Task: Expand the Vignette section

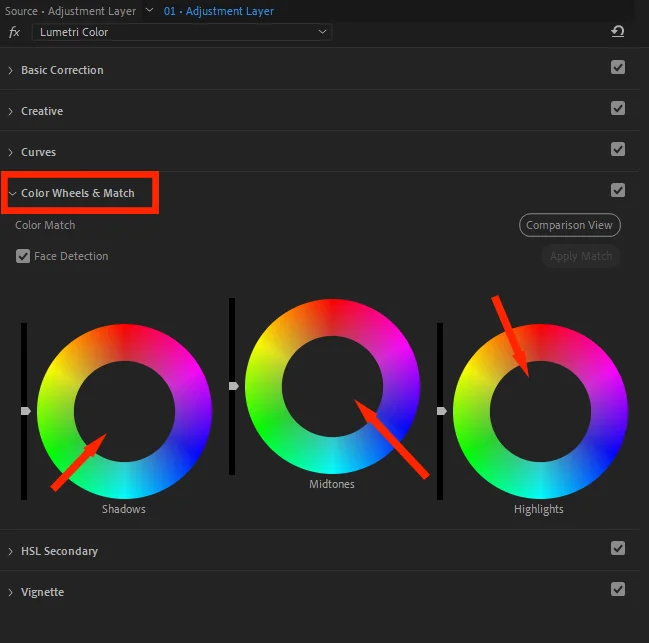Action: click(x=11, y=593)
